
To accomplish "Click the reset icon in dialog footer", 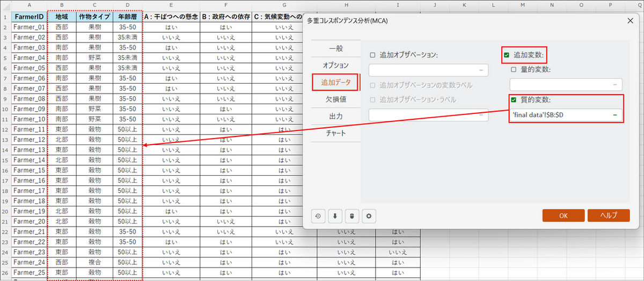I will point(318,217).
